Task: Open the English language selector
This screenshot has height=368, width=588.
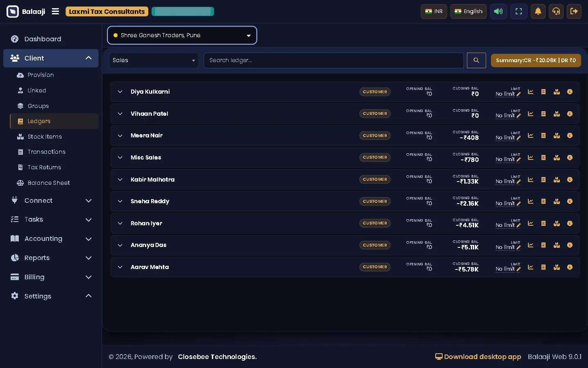Action: point(468,11)
